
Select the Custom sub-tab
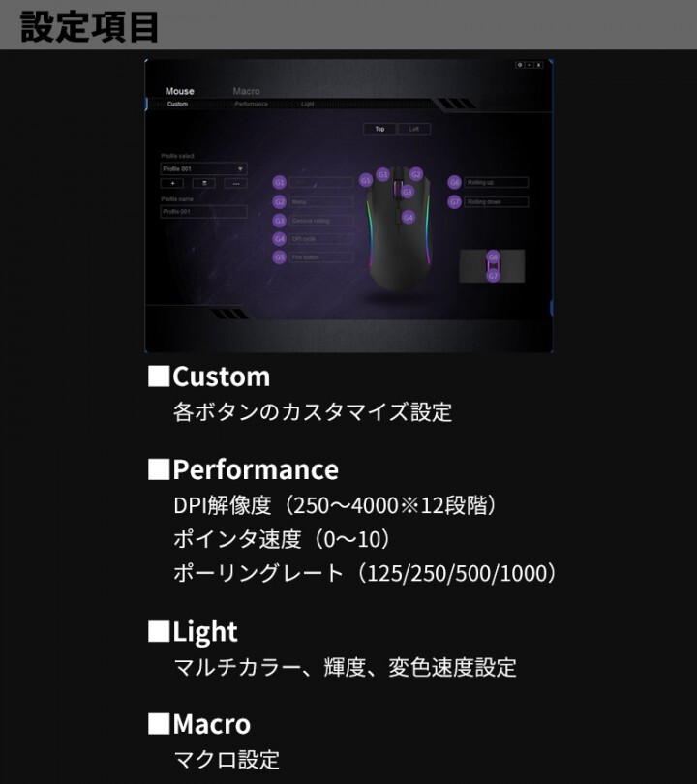[x=177, y=104]
